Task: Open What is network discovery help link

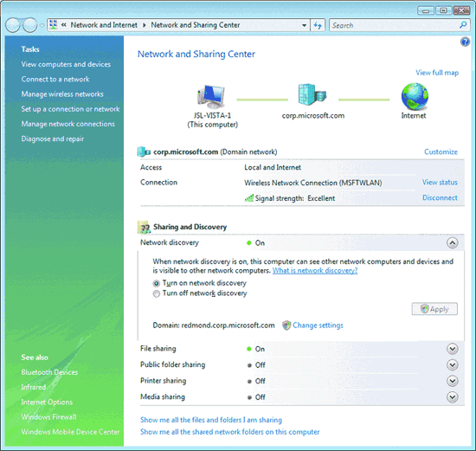Action: (315, 270)
